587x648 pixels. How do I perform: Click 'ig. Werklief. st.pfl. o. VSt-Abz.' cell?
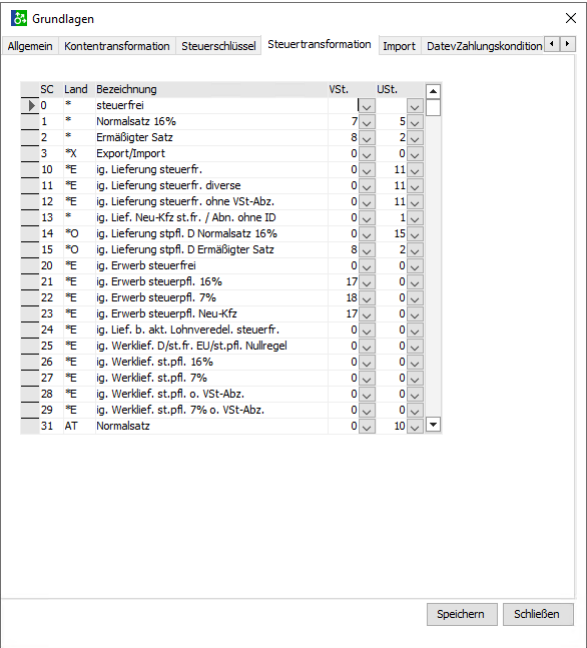[x=211, y=394]
